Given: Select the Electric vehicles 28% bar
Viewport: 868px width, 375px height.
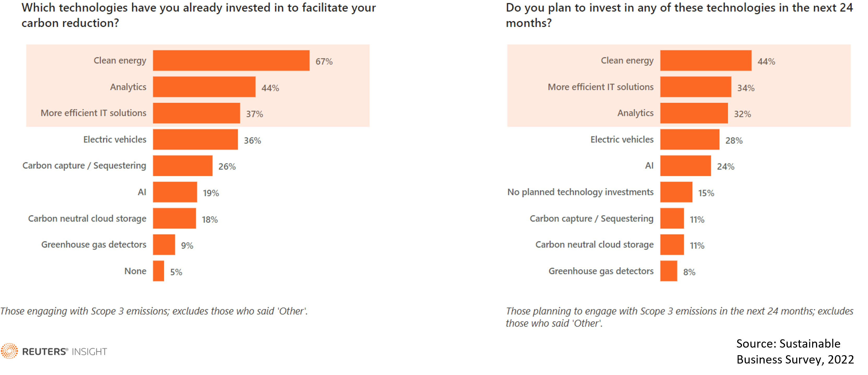Looking at the screenshot, I should pos(690,139).
